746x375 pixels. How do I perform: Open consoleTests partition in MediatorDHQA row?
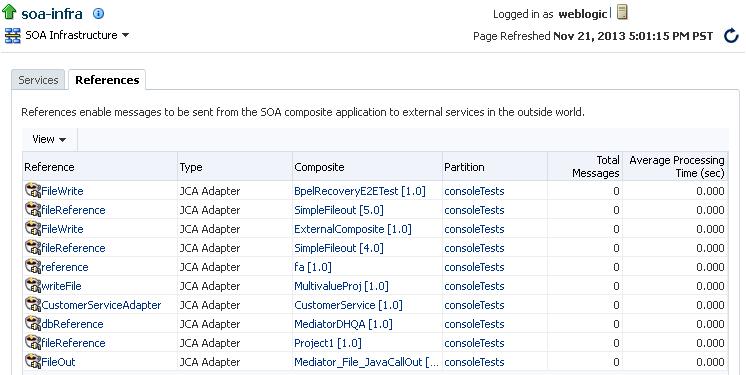click(474, 324)
